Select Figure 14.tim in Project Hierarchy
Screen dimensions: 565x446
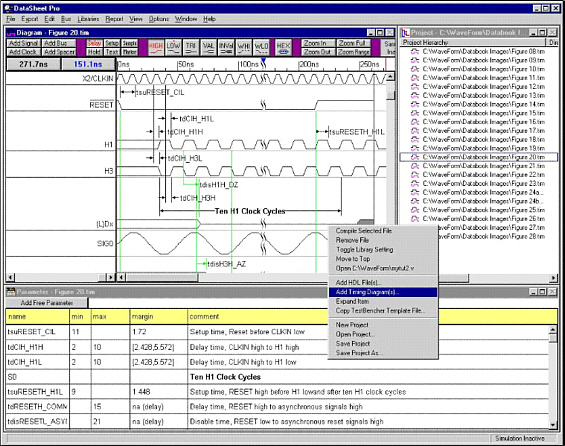click(484, 104)
